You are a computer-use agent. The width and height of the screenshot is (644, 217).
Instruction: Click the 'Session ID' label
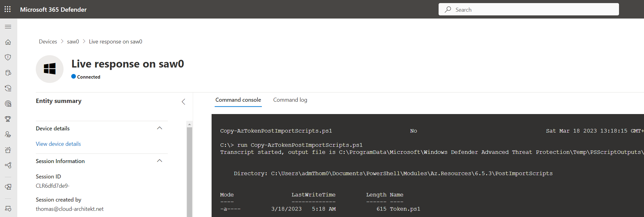pos(48,177)
